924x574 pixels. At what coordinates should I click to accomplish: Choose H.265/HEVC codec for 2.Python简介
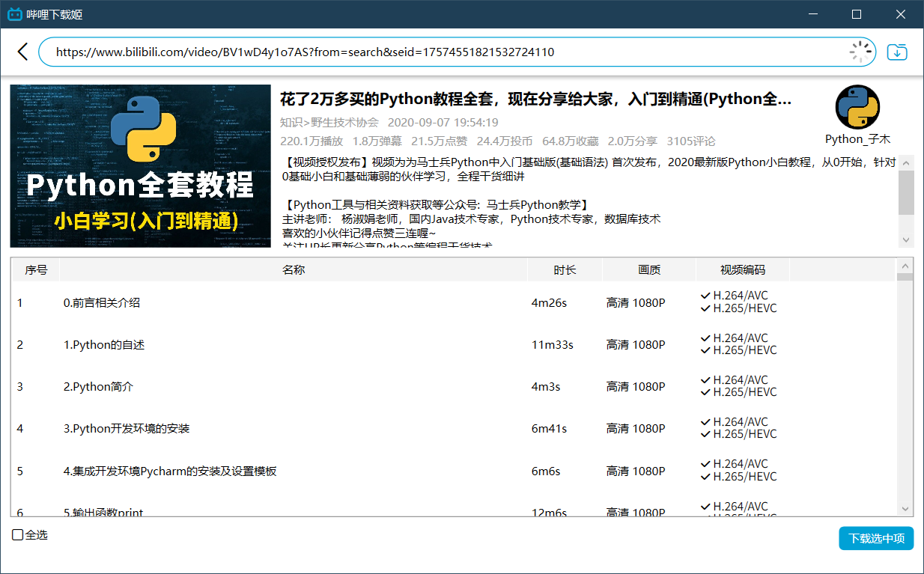coord(738,392)
